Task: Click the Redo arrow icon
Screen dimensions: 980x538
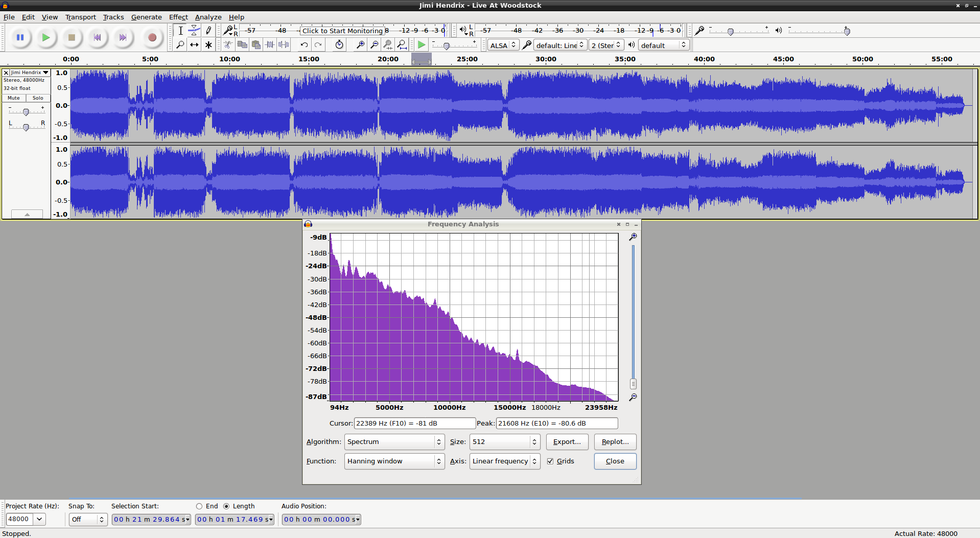Action: 318,45
